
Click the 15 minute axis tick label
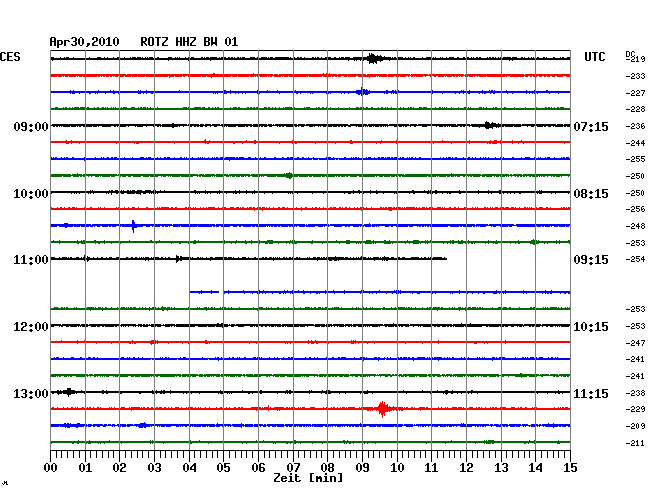click(570, 467)
